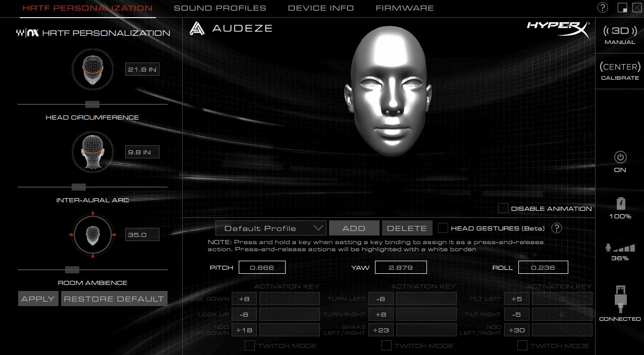Expand the Default Profile dropdown
This screenshot has height=355, width=644.
tap(271, 228)
